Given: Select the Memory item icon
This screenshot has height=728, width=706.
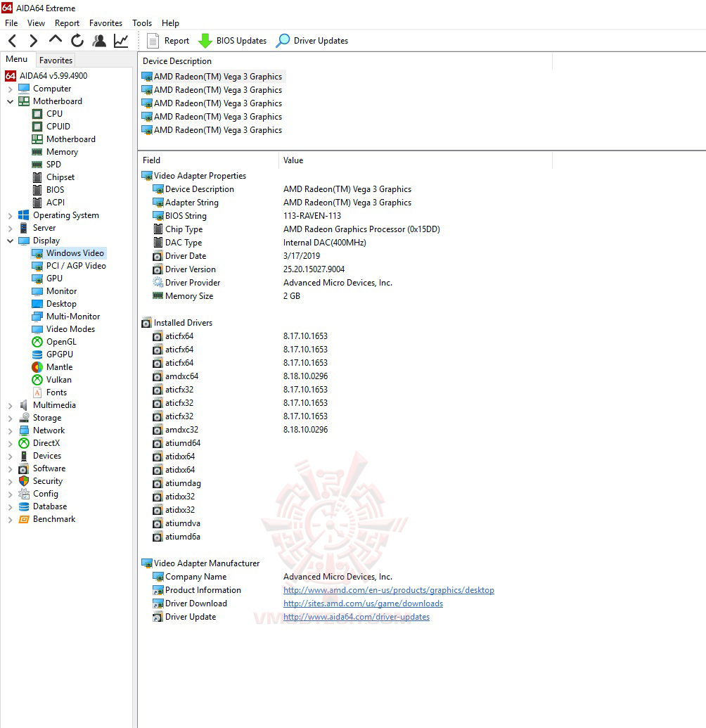Looking at the screenshot, I should [x=37, y=152].
